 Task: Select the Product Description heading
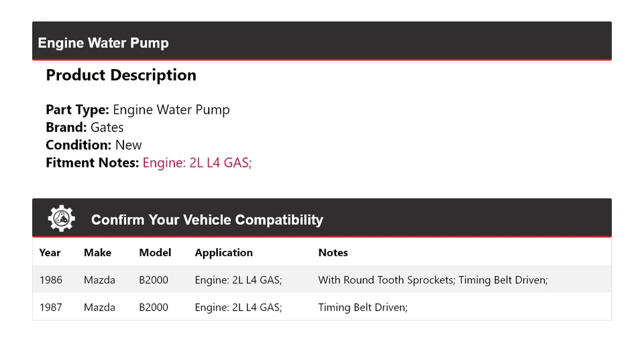[x=121, y=75]
